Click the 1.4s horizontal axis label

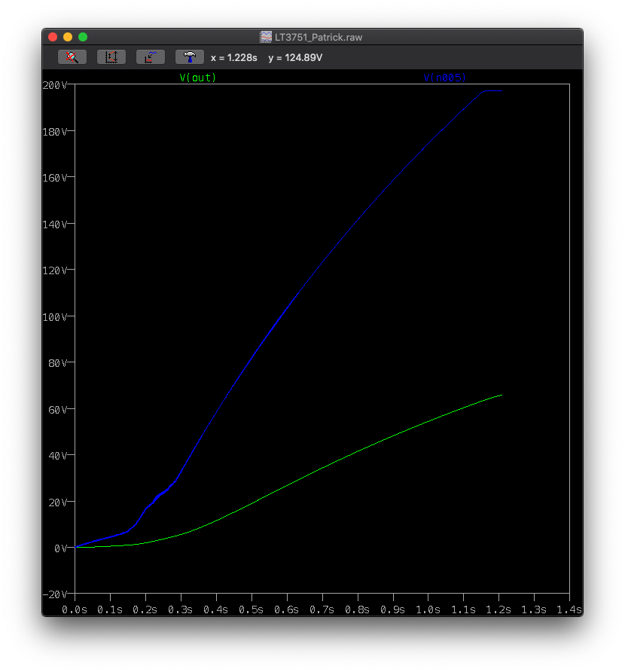[569, 609]
